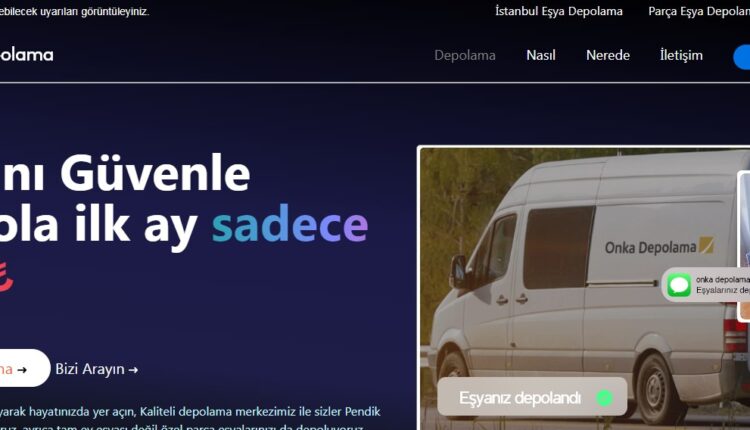Click İstanbul Eşya Depolama top link
Screen dimensions: 750x430
coord(559,11)
